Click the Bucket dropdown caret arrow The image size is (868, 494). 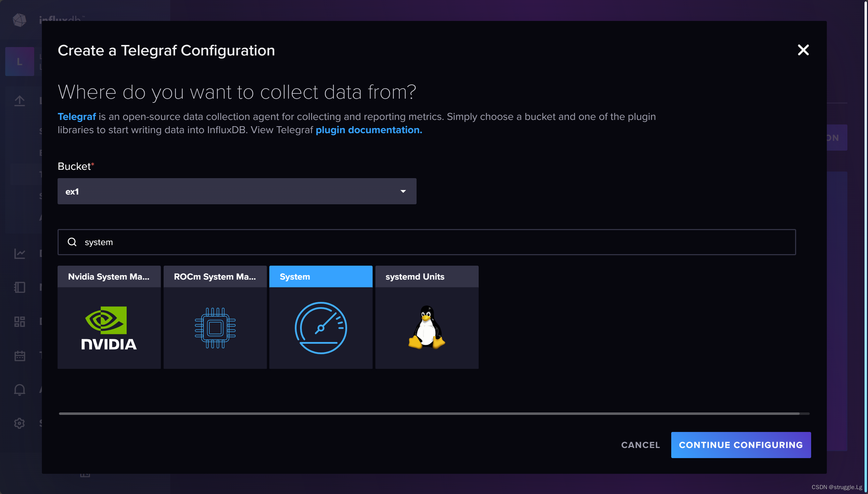(403, 191)
